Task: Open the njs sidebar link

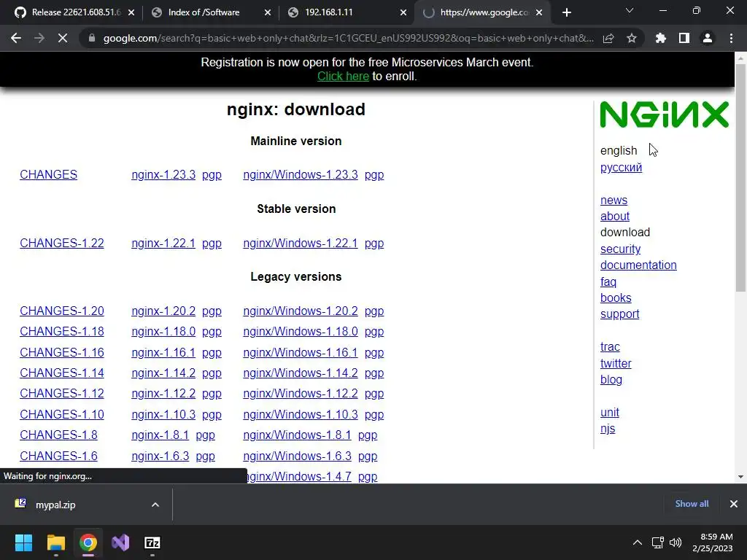Action: tap(608, 429)
